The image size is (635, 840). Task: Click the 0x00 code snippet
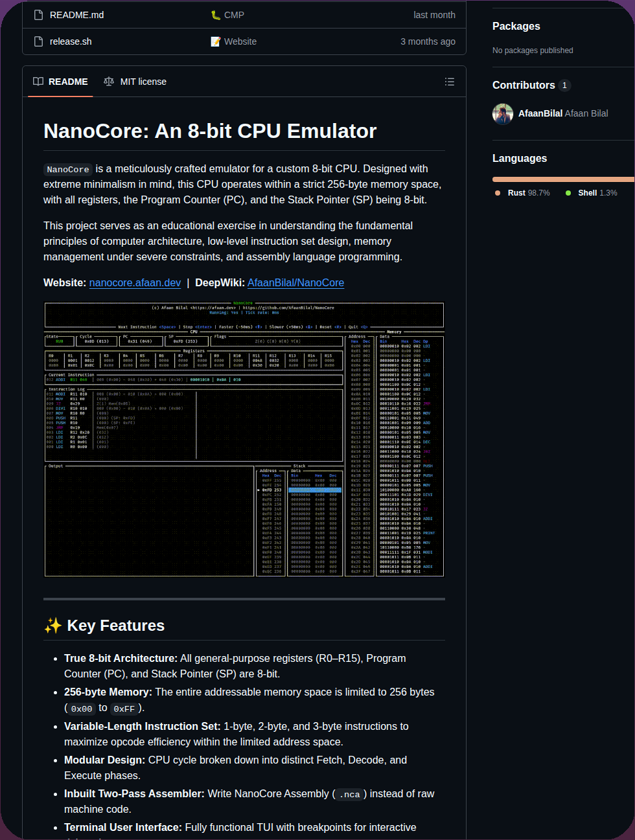[82, 709]
